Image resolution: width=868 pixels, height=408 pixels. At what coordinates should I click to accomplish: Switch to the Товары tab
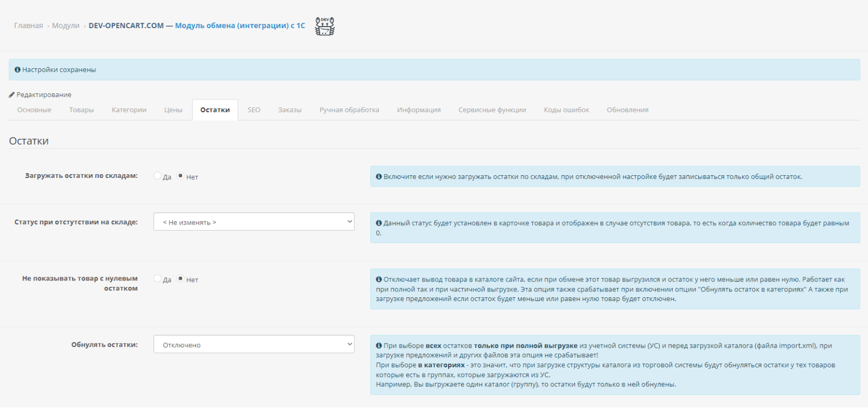tap(81, 110)
